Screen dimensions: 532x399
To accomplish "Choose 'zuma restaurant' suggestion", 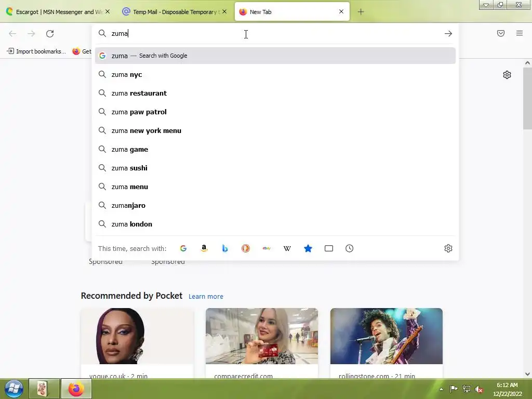I will (275, 93).
